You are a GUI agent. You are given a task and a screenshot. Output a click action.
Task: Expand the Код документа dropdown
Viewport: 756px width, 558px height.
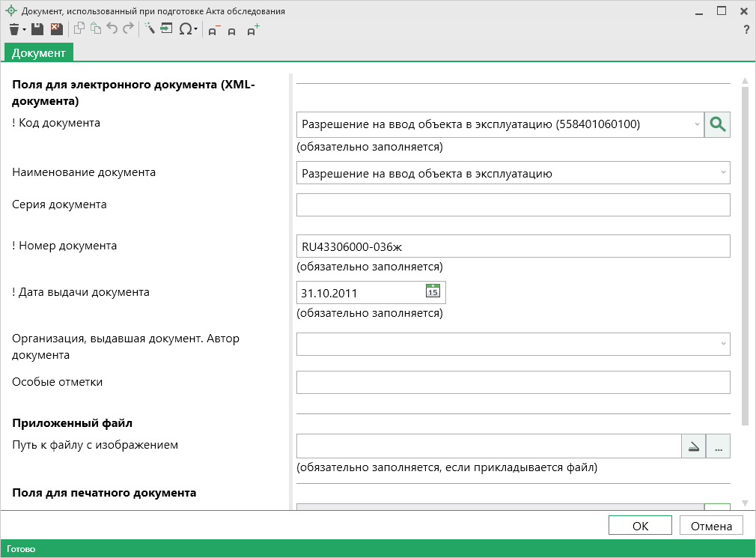coord(697,124)
